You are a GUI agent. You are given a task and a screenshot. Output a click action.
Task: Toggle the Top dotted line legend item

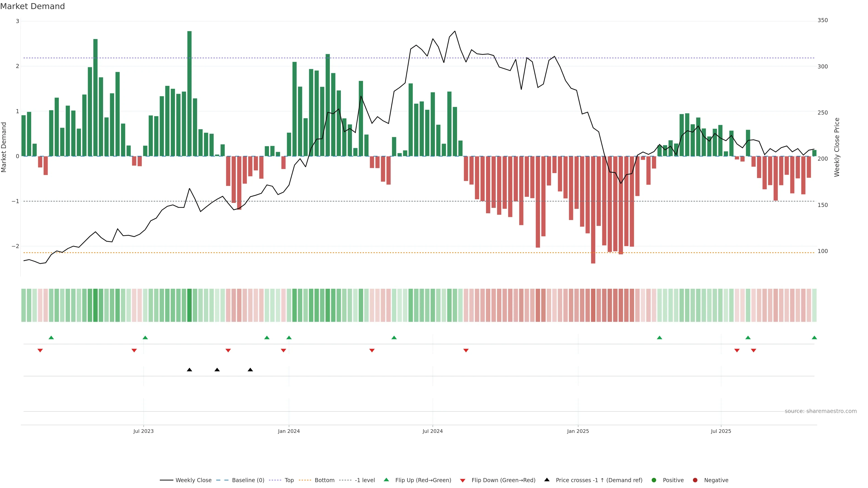tap(289, 480)
